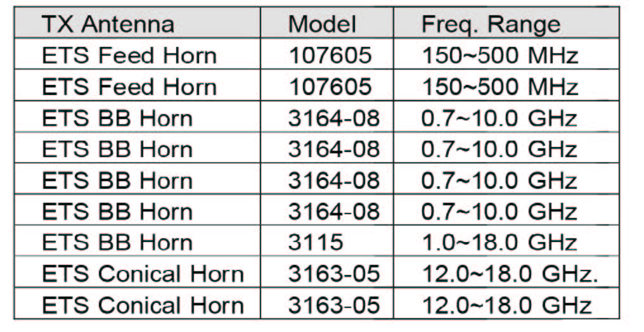
Task: Click the second ETS Feed Horn cell
Action: (129, 86)
